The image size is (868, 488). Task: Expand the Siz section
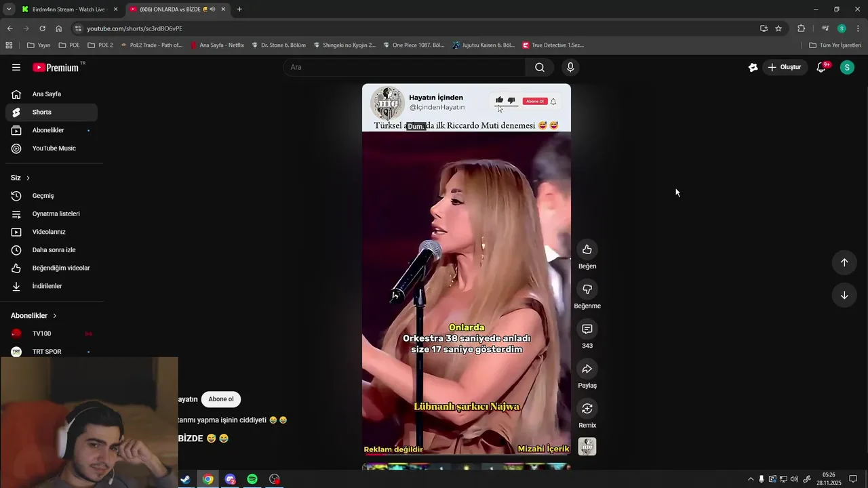pos(20,178)
